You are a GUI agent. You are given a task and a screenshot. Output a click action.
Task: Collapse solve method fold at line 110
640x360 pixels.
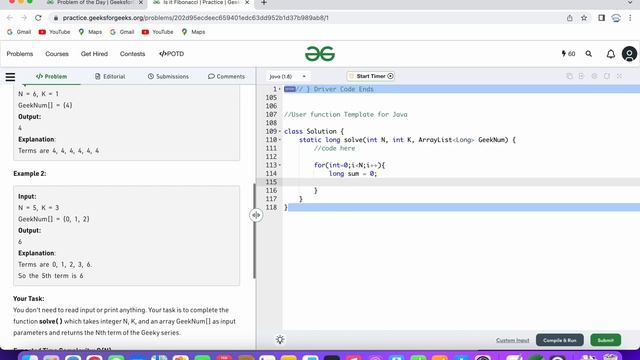click(x=280, y=140)
